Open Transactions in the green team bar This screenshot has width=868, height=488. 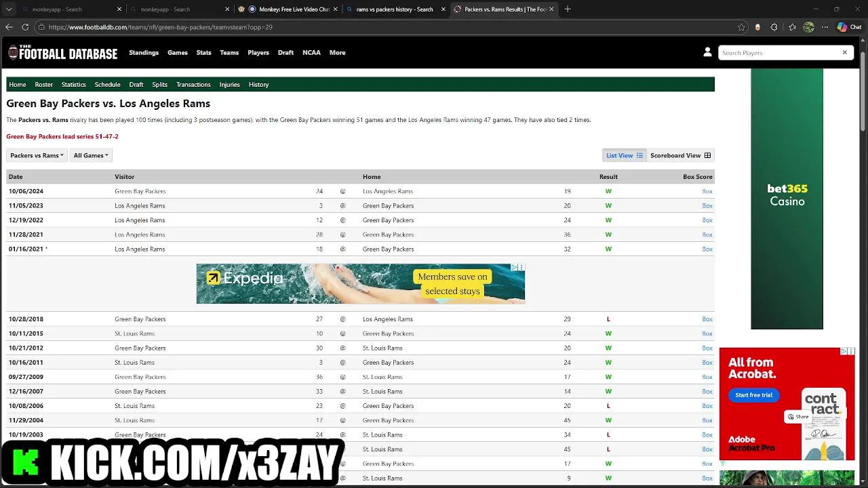(193, 85)
